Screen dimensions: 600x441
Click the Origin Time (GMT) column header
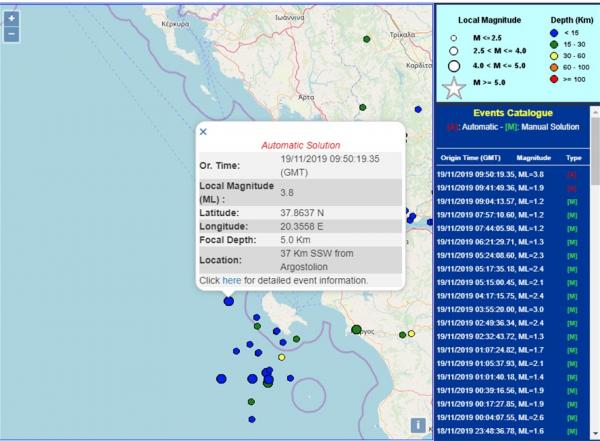point(471,158)
